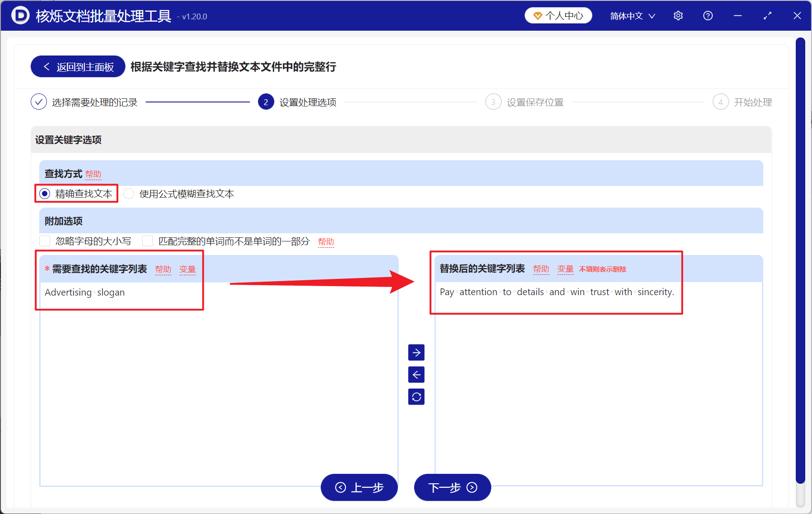Open the 帮助 link beside 查找方式
This screenshot has width=812, height=514.
point(93,174)
